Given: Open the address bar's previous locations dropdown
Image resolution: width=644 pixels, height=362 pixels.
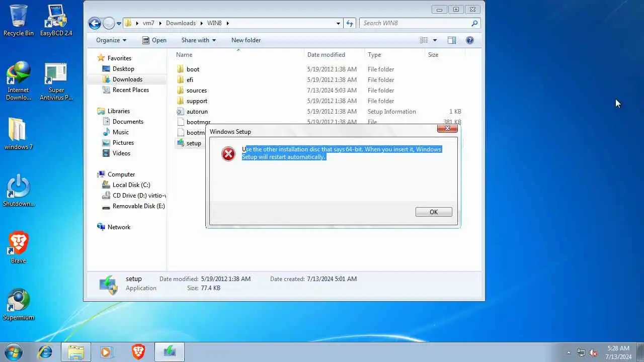Looking at the screenshot, I should (x=339, y=23).
